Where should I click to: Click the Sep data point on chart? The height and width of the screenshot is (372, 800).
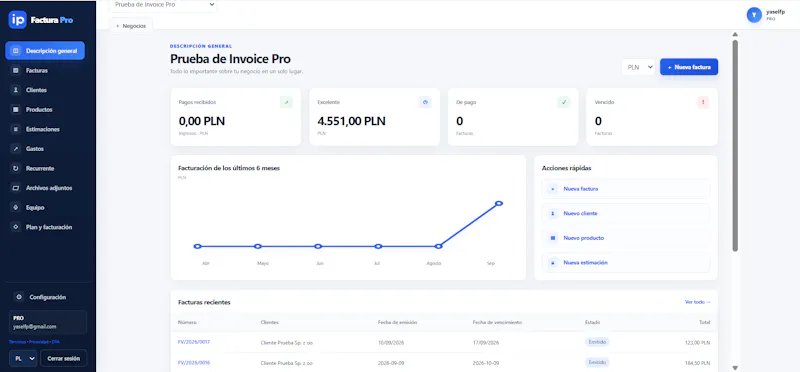[499, 204]
